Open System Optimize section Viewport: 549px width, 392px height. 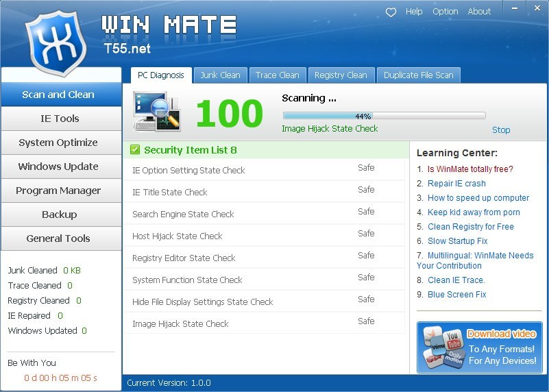point(61,143)
